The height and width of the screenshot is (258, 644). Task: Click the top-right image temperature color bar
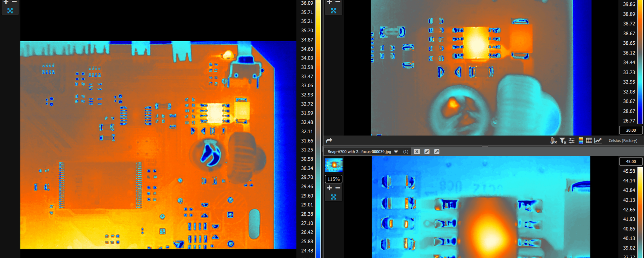(640, 62)
